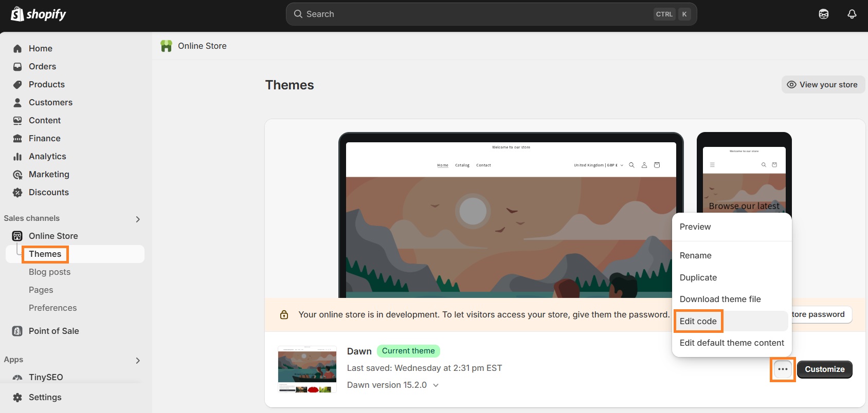Open Themes in the sidebar
This screenshot has width=868, height=413.
tap(75, 254)
